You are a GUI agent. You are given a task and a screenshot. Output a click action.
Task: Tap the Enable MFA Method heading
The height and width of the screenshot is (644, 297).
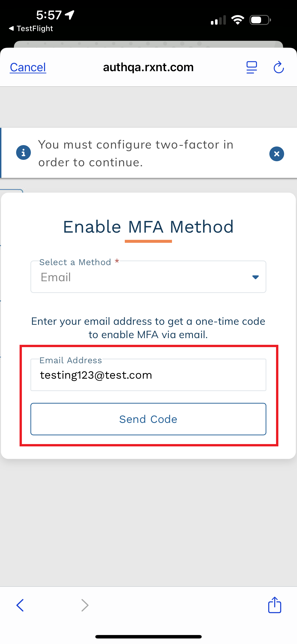(x=148, y=227)
